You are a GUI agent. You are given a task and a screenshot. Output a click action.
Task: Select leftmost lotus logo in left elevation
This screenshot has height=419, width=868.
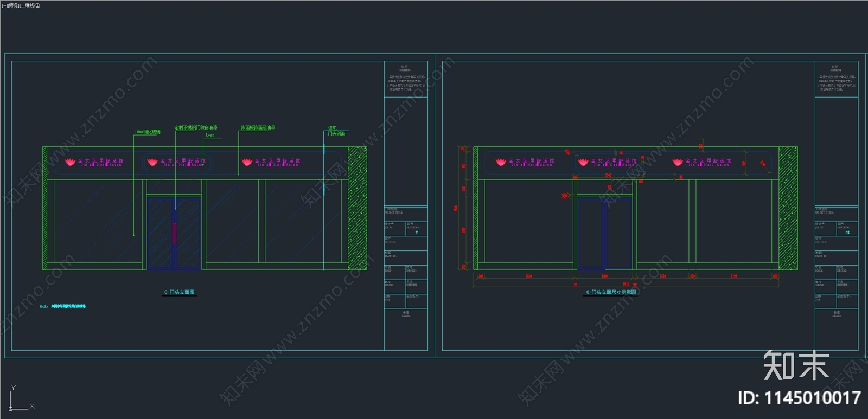70,162
